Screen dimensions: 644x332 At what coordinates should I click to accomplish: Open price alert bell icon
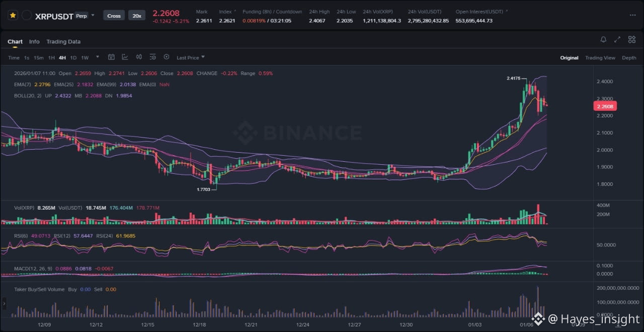coord(603,39)
